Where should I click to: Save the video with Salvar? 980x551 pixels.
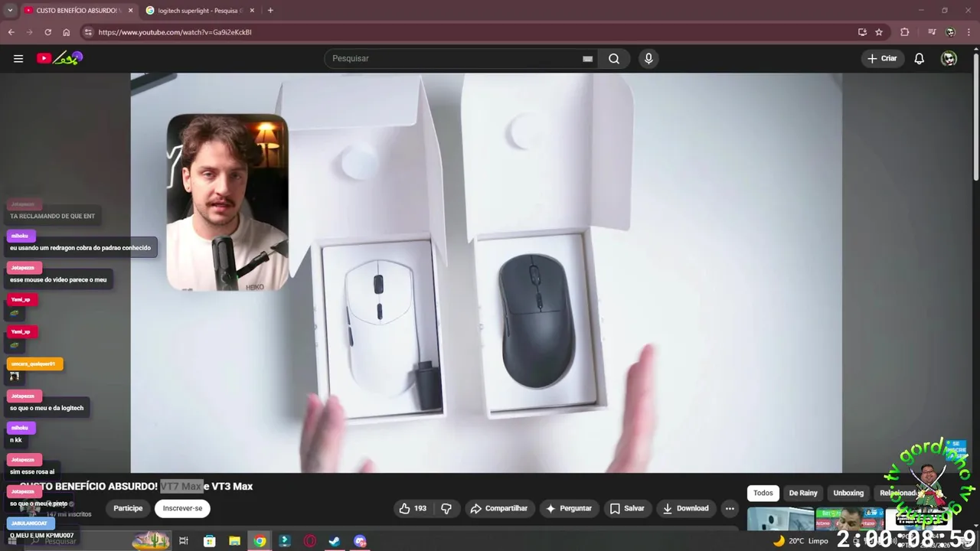coord(626,508)
